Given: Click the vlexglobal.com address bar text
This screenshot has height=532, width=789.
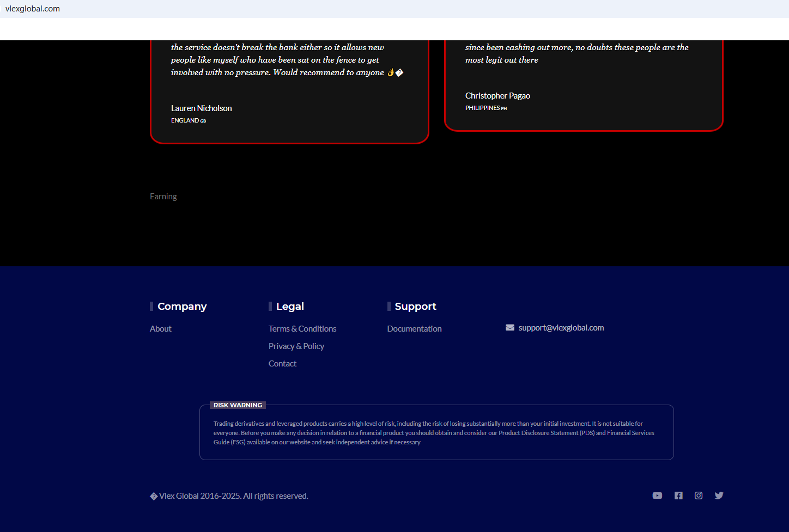Looking at the screenshot, I should pyautogui.click(x=33, y=9).
